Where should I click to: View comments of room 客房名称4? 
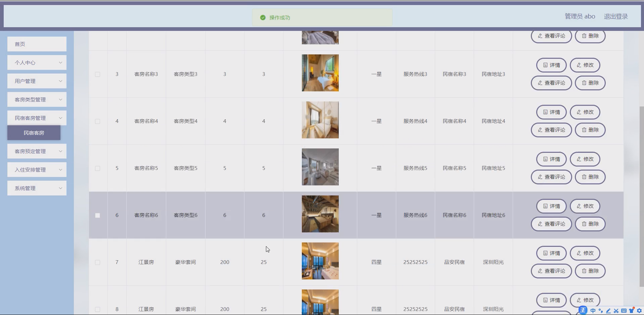tap(551, 130)
